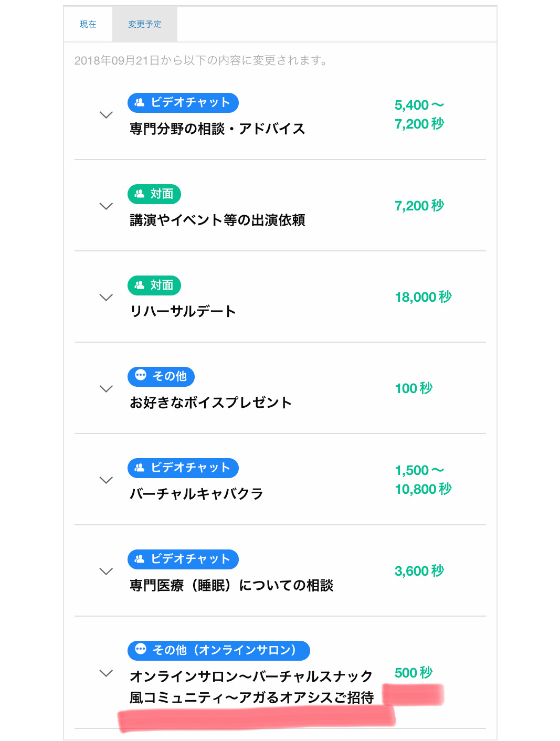Click the その他（オンラインサロン） badge
This screenshot has width=560, height=741.
tap(219, 650)
